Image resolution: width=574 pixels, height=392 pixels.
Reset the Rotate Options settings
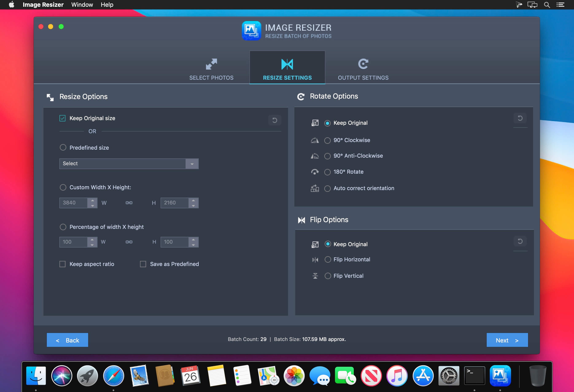click(x=520, y=118)
